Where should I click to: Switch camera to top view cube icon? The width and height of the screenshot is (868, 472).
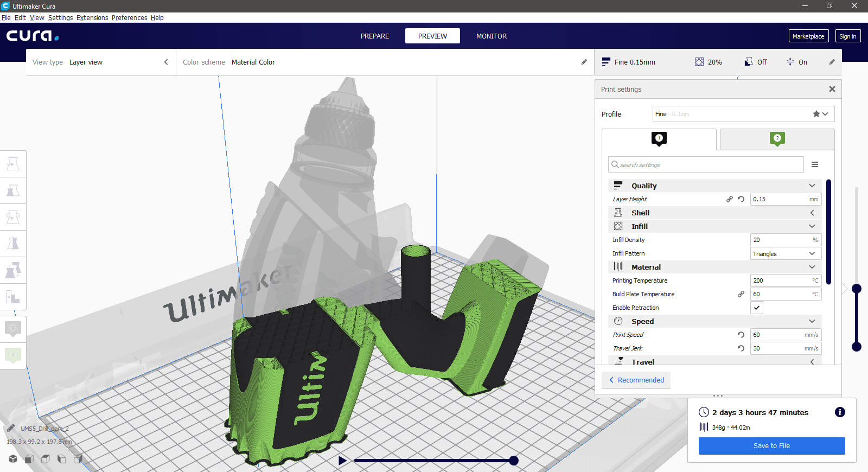[46, 459]
